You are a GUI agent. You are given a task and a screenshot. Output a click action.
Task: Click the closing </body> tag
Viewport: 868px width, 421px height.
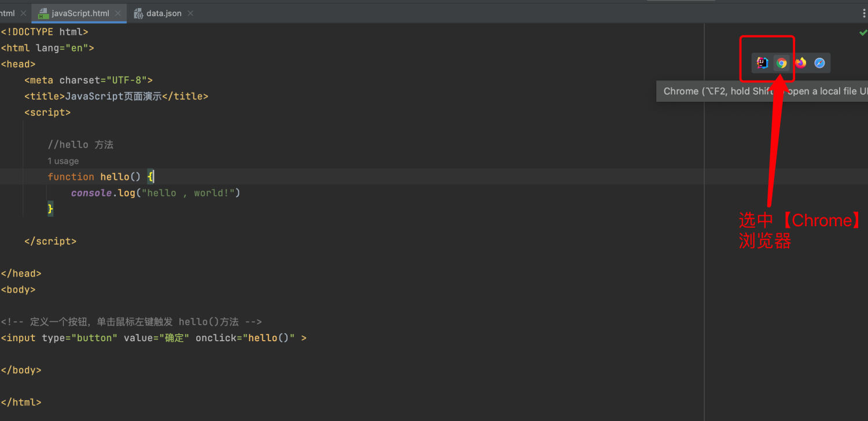pos(21,370)
